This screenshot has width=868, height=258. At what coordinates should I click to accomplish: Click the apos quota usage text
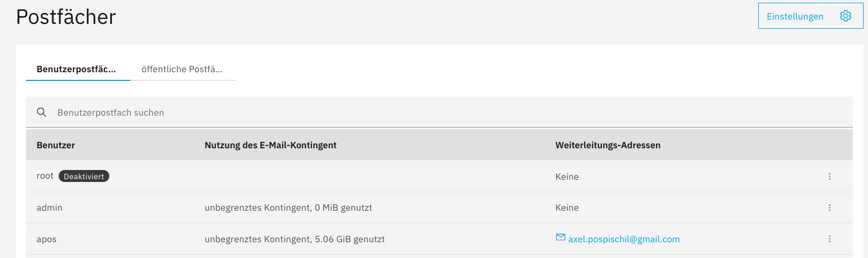coord(295,240)
